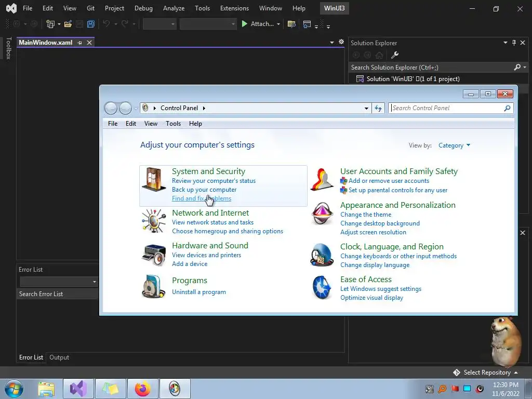This screenshot has width=532, height=399.
Task: Click in the Search Error List field
Action: click(58, 294)
